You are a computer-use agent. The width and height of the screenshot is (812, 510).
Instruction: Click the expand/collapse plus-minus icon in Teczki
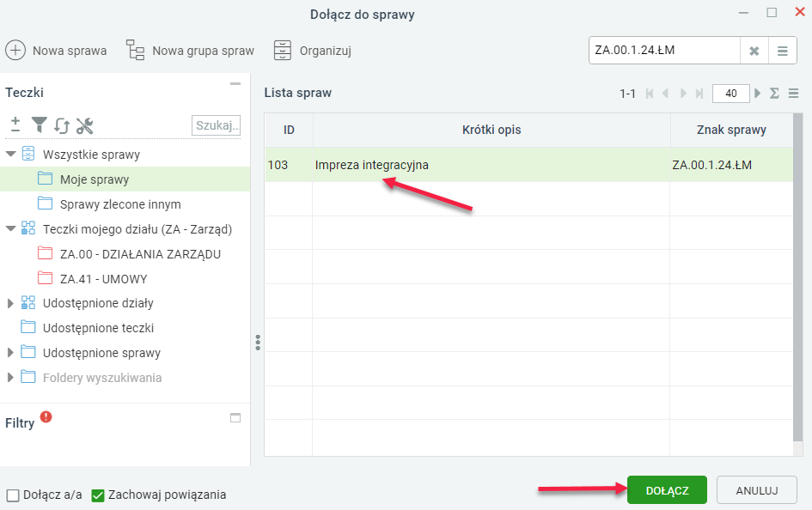(15, 124)
